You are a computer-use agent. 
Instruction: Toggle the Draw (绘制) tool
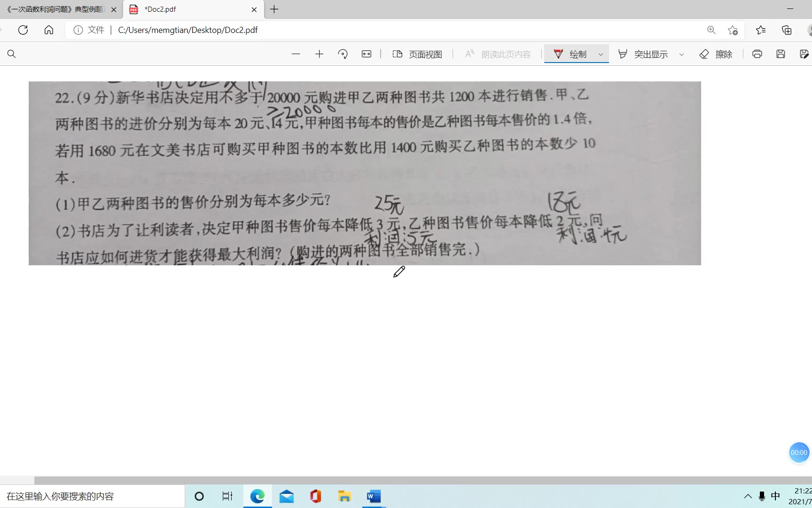(x=570, y=54)
